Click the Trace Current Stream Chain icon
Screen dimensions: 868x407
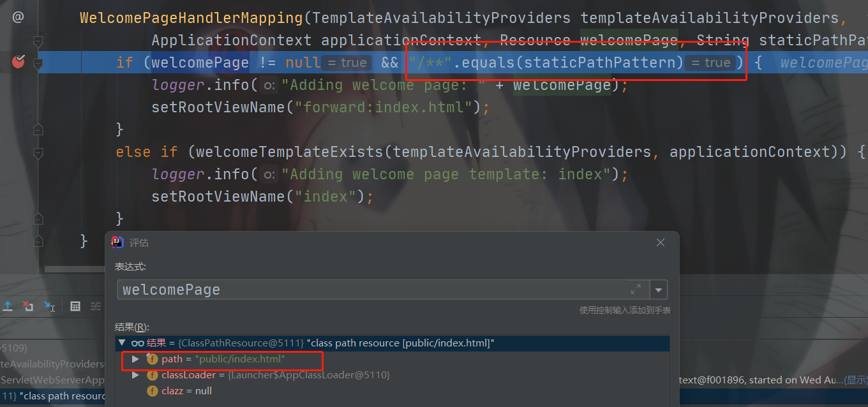point(96,307)
